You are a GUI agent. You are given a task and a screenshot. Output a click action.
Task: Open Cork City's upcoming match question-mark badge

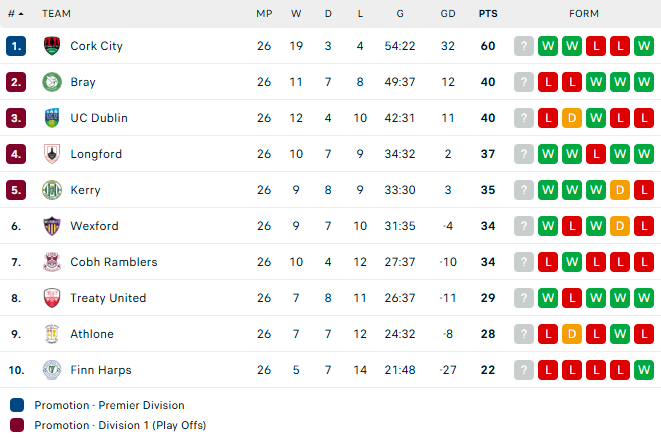coord(524,46)
